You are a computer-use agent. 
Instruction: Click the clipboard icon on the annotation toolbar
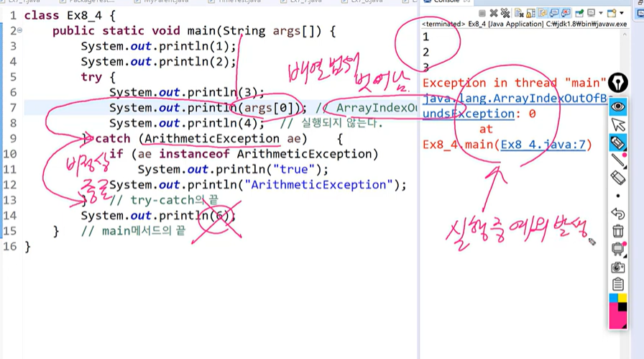(x=618, y=284)
